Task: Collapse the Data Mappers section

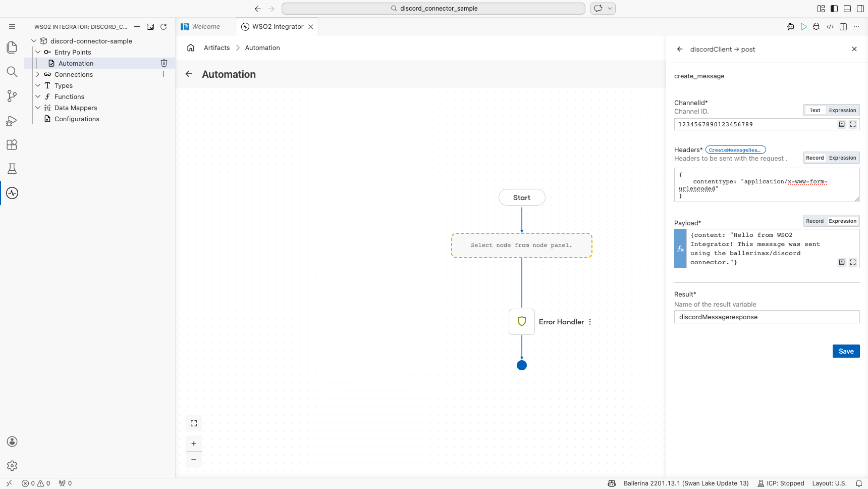Action: point(38,108)
